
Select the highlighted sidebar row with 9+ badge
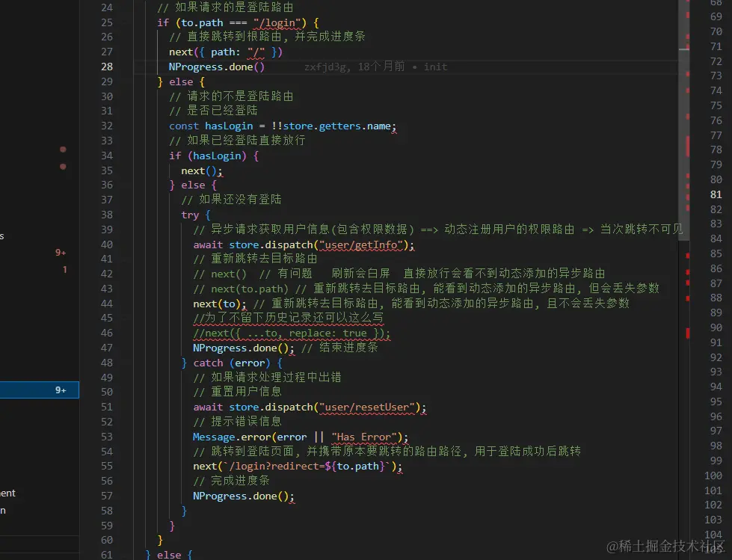[39, 390]
